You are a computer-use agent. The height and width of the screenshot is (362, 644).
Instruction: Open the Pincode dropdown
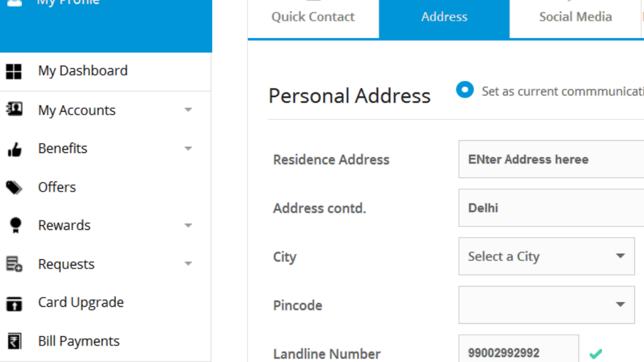[x=546, y=305]
